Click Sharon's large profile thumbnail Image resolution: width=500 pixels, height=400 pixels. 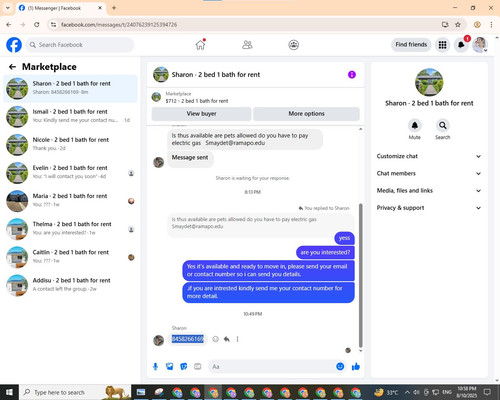[429, 82]
